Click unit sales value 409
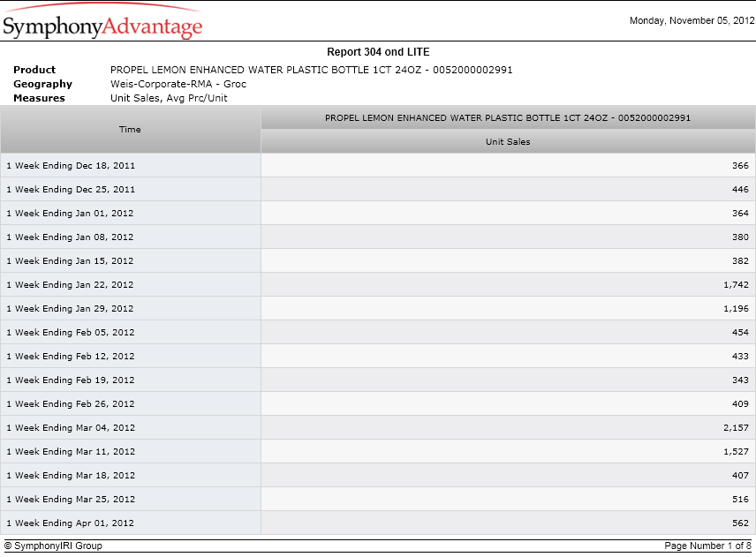Viewport: 756px width, 557px height. click(740, 403)
